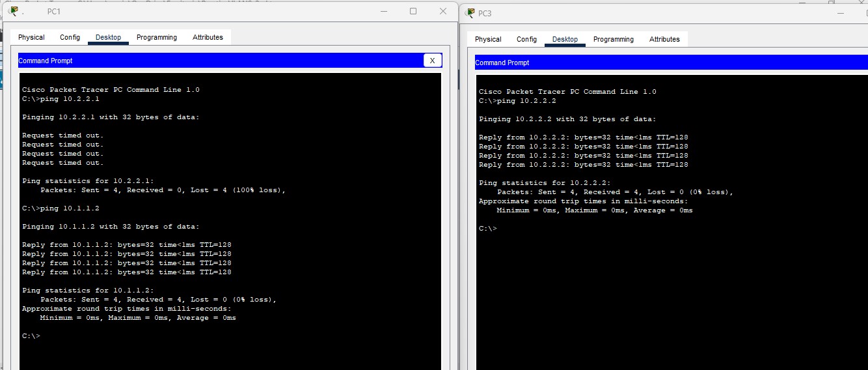Click 'Cisco Packet Tracer PC Command Line' in PC1
Screen dimensions: 868x370
pos(111,90)
